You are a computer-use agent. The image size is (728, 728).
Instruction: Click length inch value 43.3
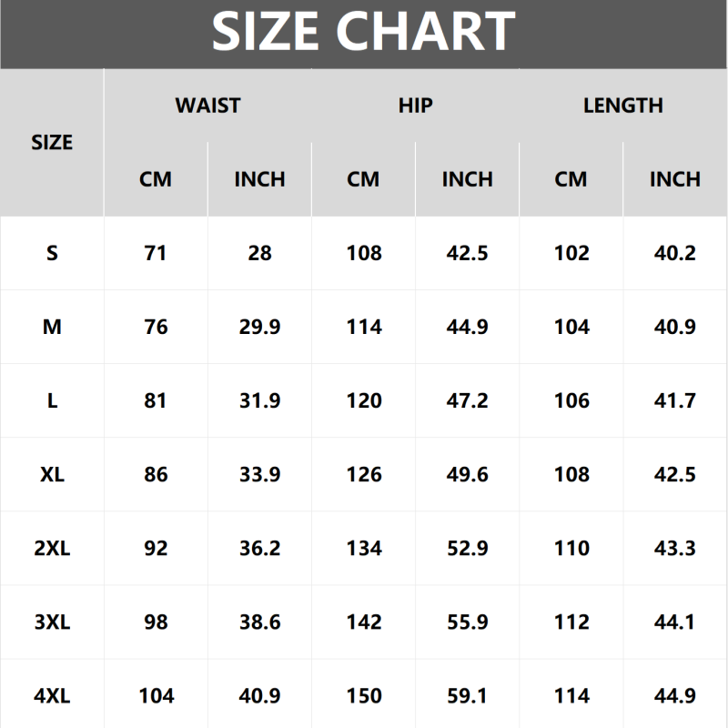(x=674, y=549)
